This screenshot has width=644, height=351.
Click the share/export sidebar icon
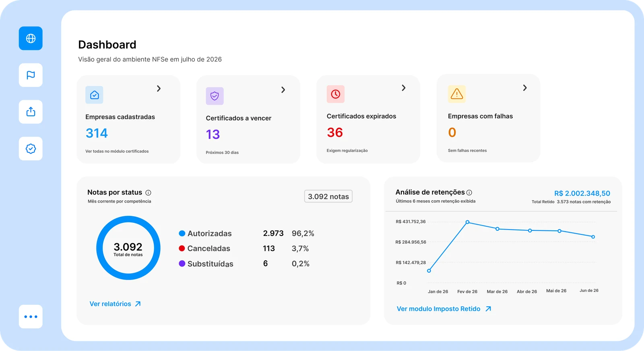coord(31,112)
